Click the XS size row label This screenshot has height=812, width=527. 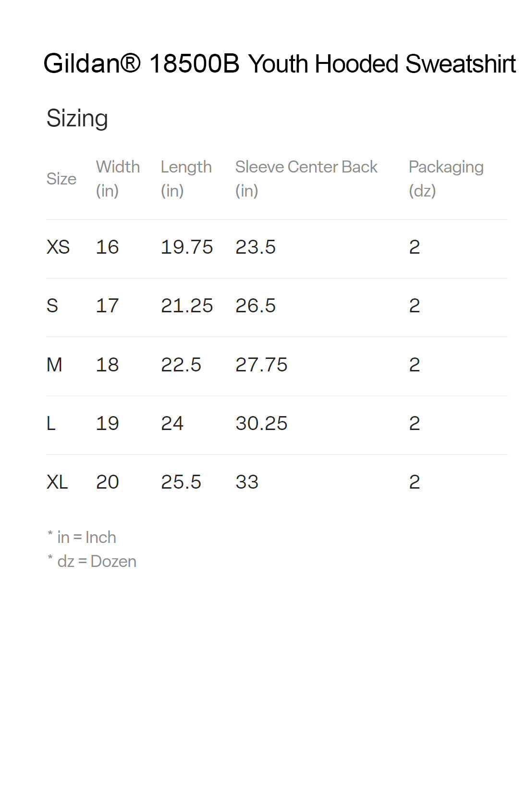[x=58, y=247]
